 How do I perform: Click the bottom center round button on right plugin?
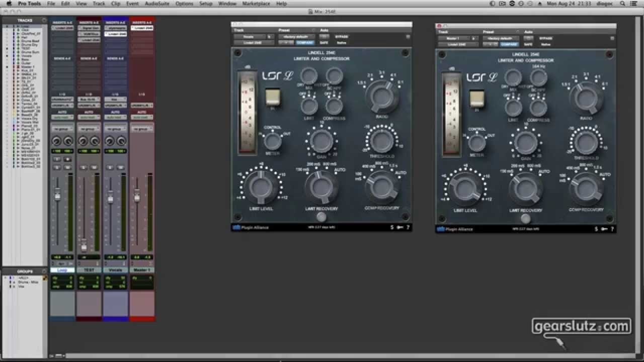[x=525, y=218]
